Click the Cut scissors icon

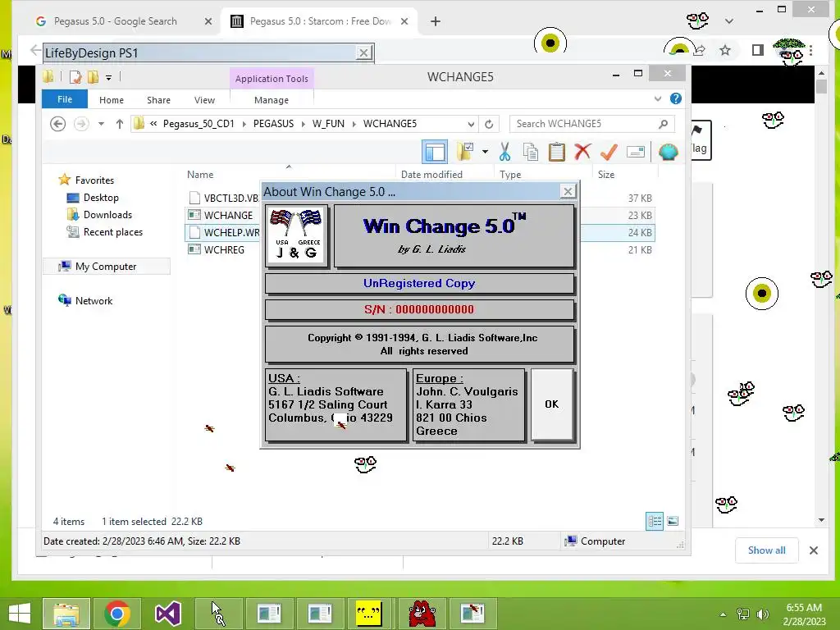[x=504, y=152]
